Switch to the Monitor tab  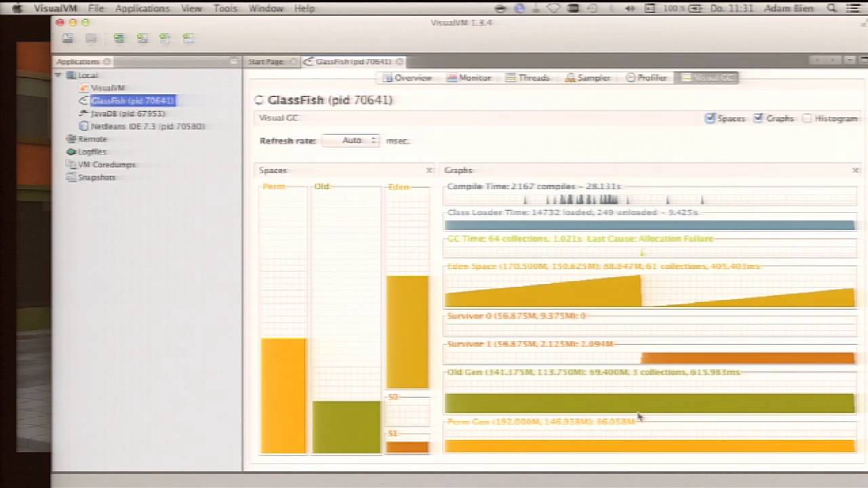[x=469, y=78]
